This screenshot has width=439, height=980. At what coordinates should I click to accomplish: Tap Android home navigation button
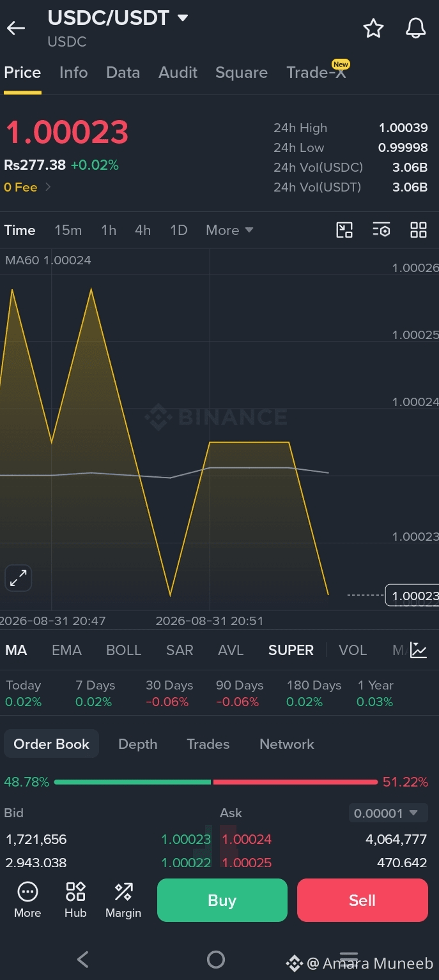216,959
